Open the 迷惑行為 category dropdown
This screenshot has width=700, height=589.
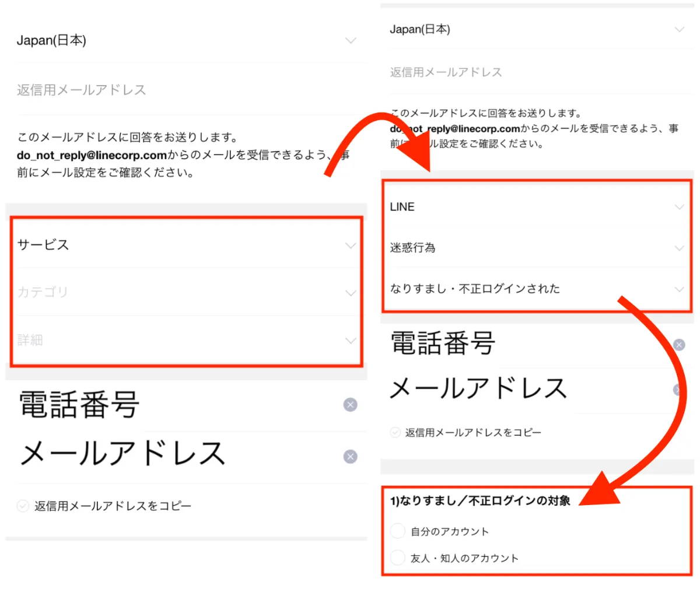pos(537,248)
